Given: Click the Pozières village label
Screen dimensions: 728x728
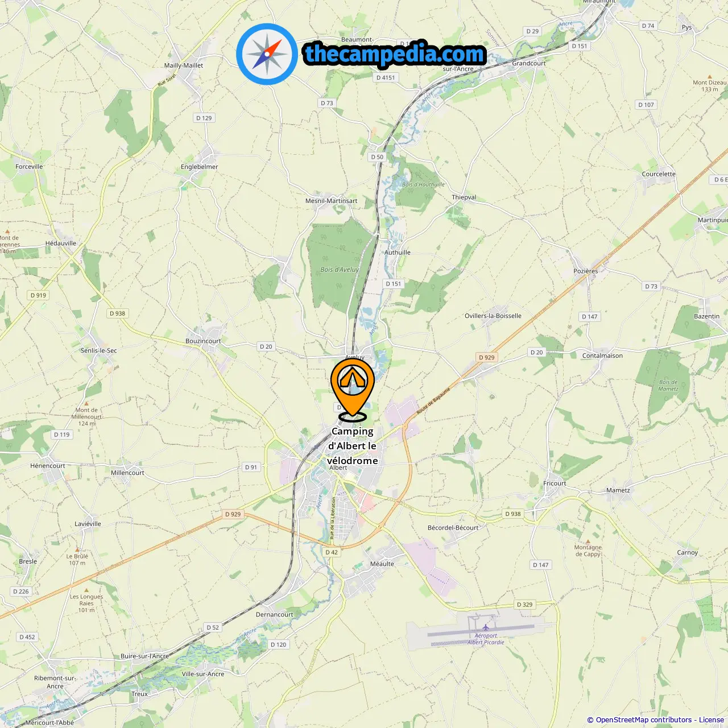Looking at the screenshot, I should coord(586,271).
